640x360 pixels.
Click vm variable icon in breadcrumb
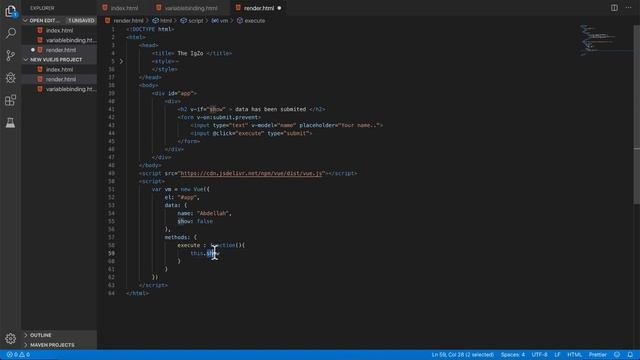215,20
